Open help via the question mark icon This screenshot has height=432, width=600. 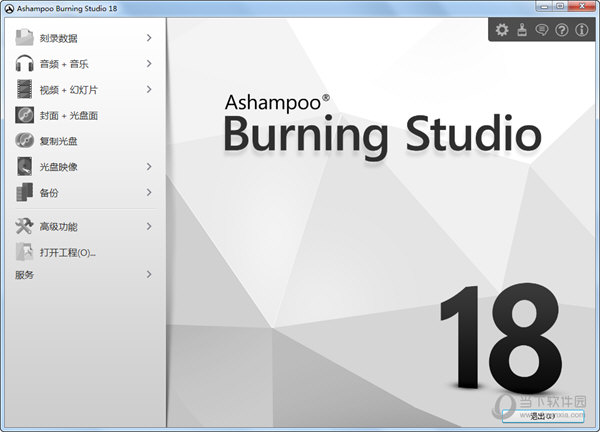(x=562, y=30)
